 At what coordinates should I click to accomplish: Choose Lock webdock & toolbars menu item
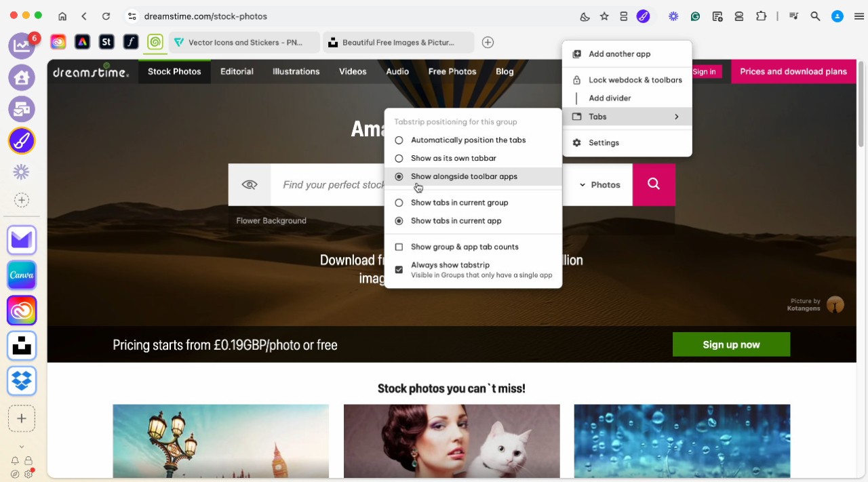pyautogui.click(x=635, y=80)
